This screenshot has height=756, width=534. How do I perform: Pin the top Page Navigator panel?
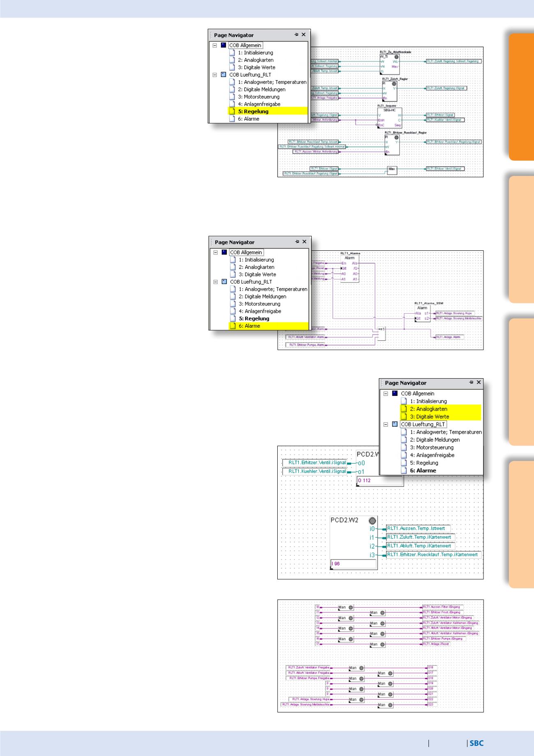(x=296, y=35)
